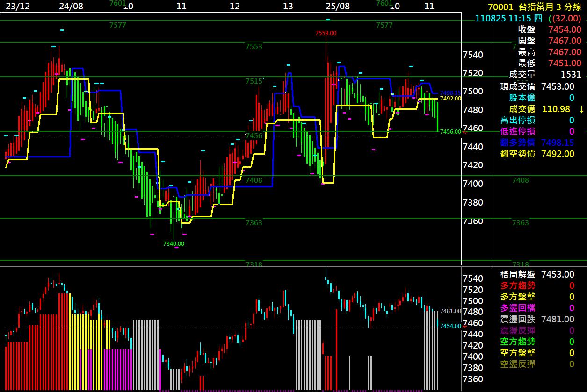Click the green 7456.00 price tag at chart edge
Image resolution: width=587 pixels, height=392 pixels.
pos(451,132)
